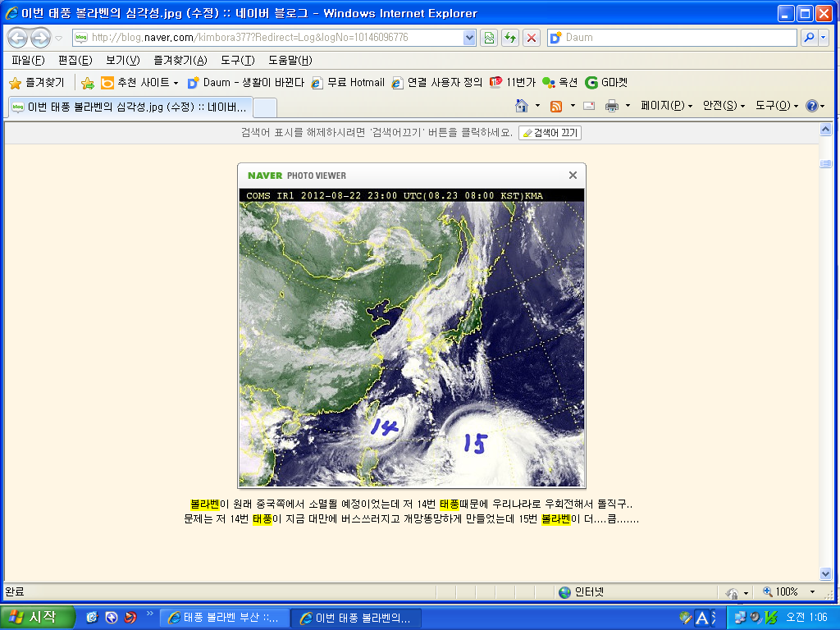The image size is (840, 630).
Task: Close the Naver Photo Viewer popup
Action: tap(573, 175)
